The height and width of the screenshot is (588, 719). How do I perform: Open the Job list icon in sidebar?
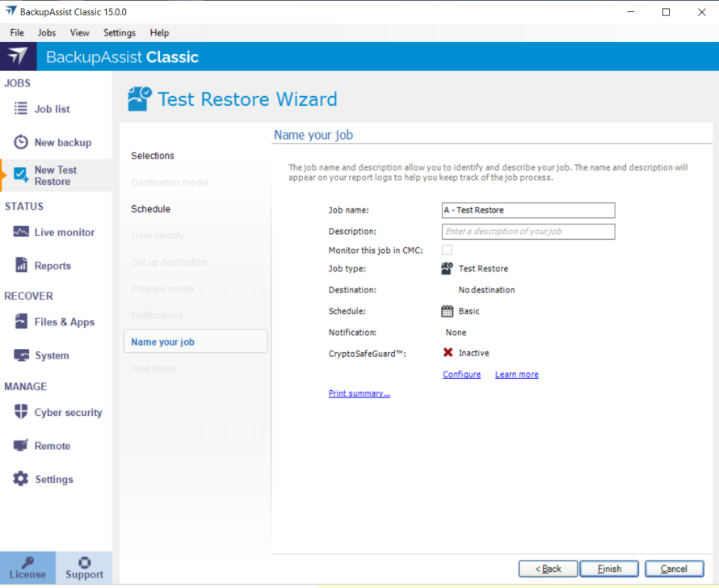21,109
